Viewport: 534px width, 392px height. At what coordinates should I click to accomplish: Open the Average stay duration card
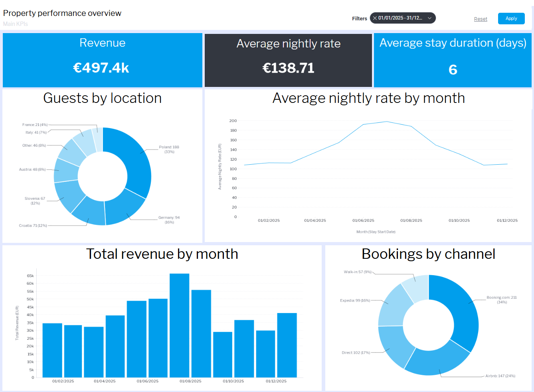pos(453,60)
